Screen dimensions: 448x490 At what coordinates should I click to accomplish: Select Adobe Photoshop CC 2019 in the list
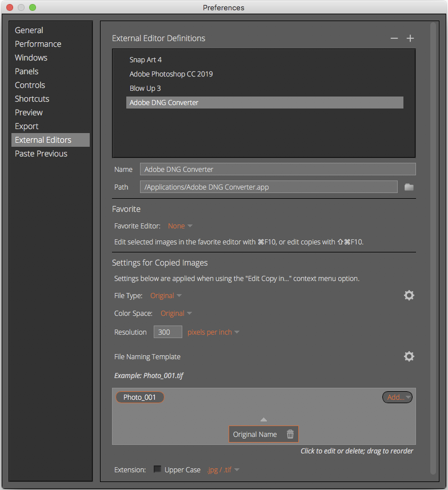pos(265,74)
